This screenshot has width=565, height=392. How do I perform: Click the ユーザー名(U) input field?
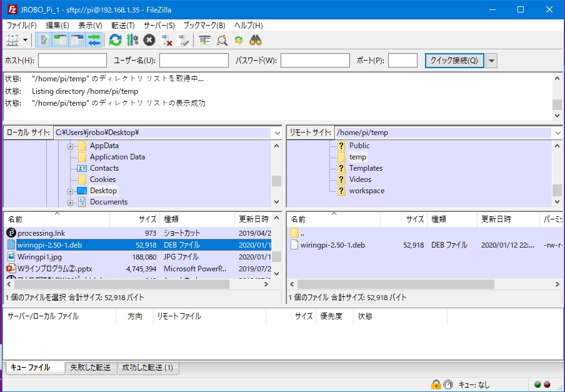coord(194,61)
